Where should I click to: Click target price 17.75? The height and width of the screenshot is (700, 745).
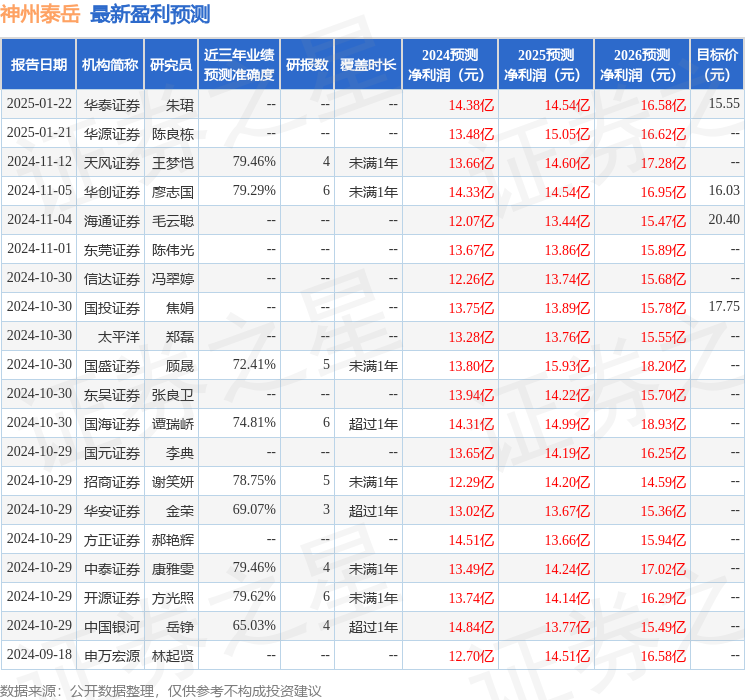coord(724,307)
